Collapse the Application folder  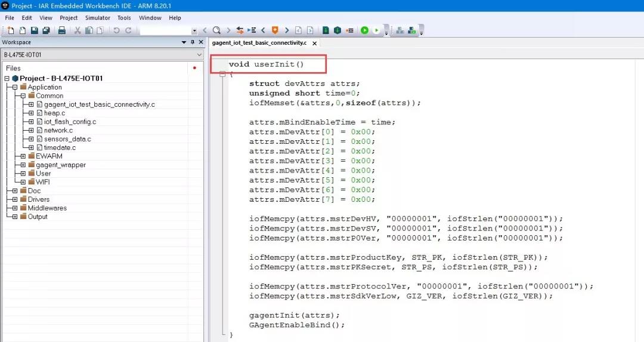click(x=15, y=87)
